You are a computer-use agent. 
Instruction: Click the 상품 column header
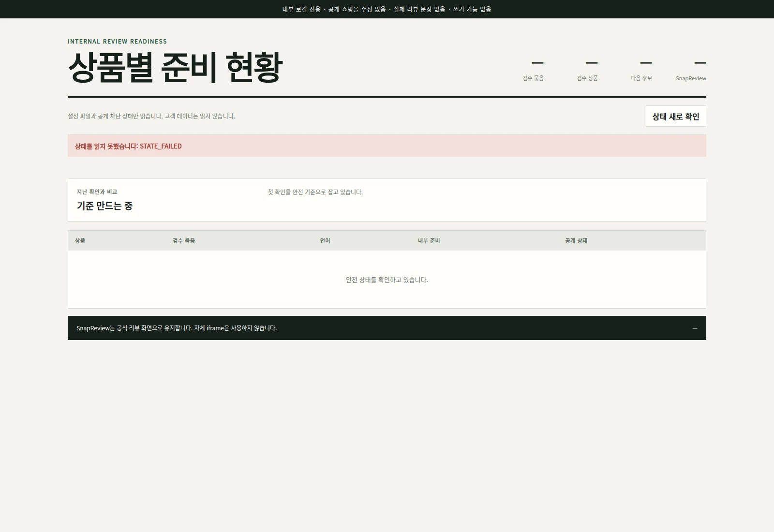pos(80,240)
